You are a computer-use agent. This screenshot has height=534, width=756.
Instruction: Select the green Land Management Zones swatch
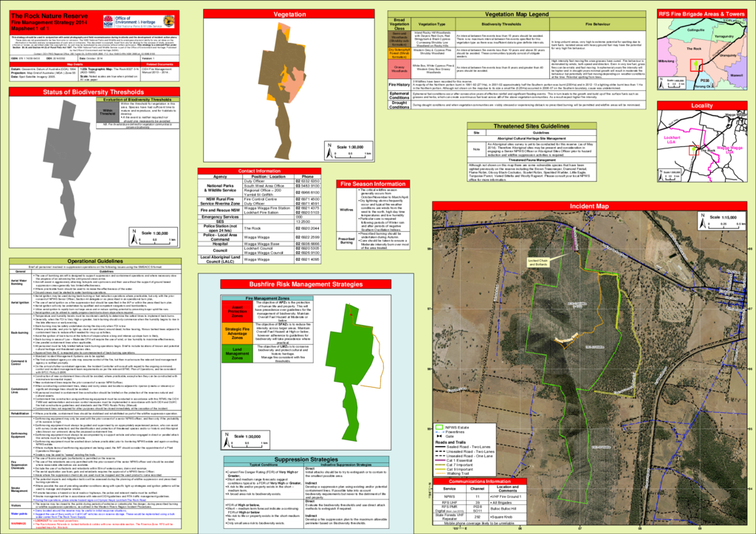[237, 354]
